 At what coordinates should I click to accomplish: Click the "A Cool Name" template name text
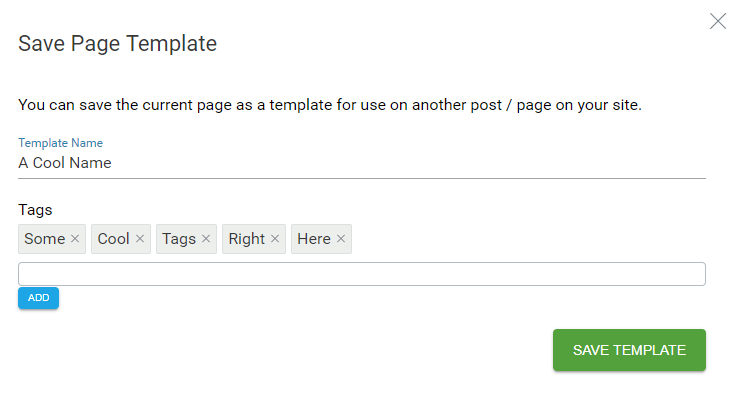[x=65, y=163]
